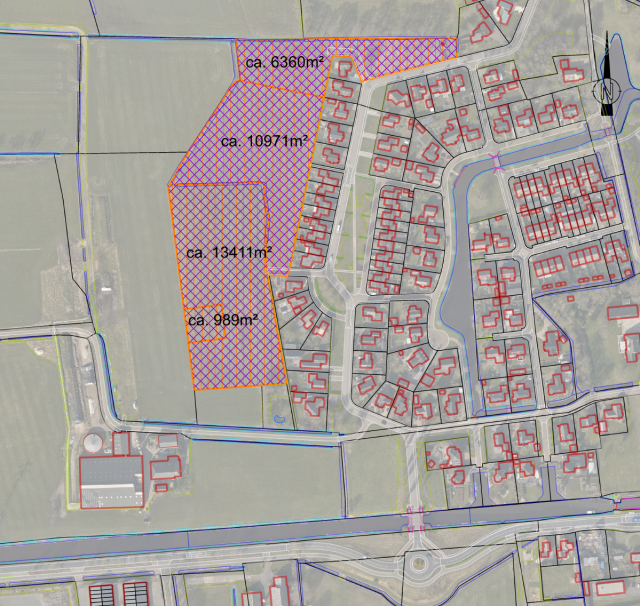
Task: Select the magenta bridge marker on the curved canal
Action: pyautogui.click(x=497, y=162)
